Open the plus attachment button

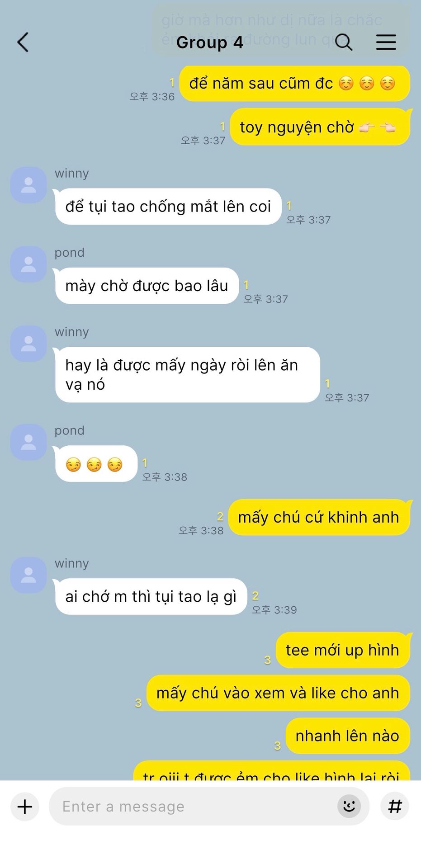point(25,807)
